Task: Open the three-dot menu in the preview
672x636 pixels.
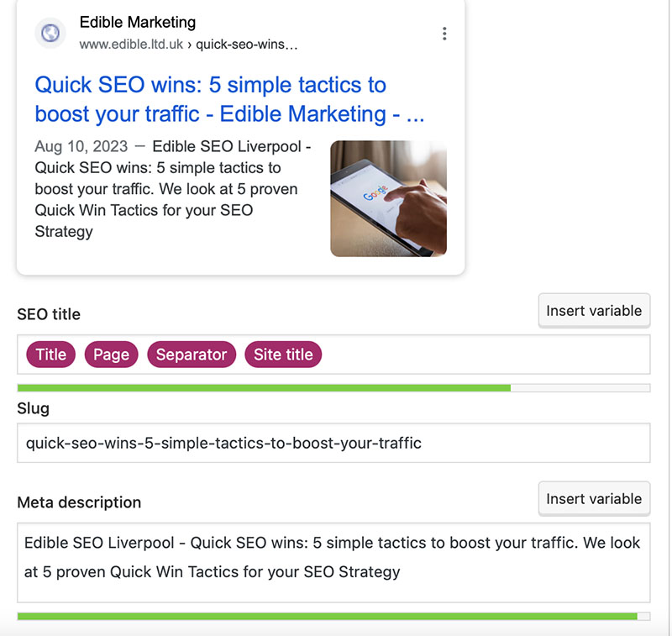Action: coord(444,34)
